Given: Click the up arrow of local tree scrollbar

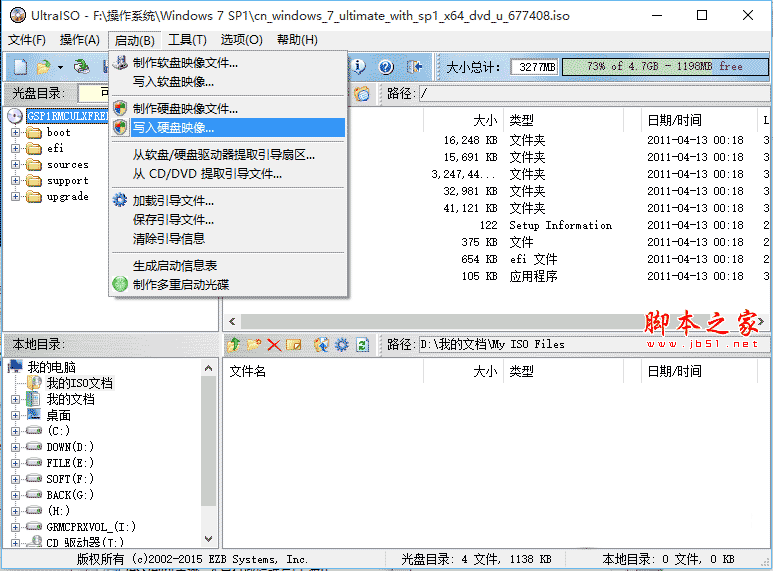Looking at the screenshot, I should pyautogui.click(x=209, y=368).
